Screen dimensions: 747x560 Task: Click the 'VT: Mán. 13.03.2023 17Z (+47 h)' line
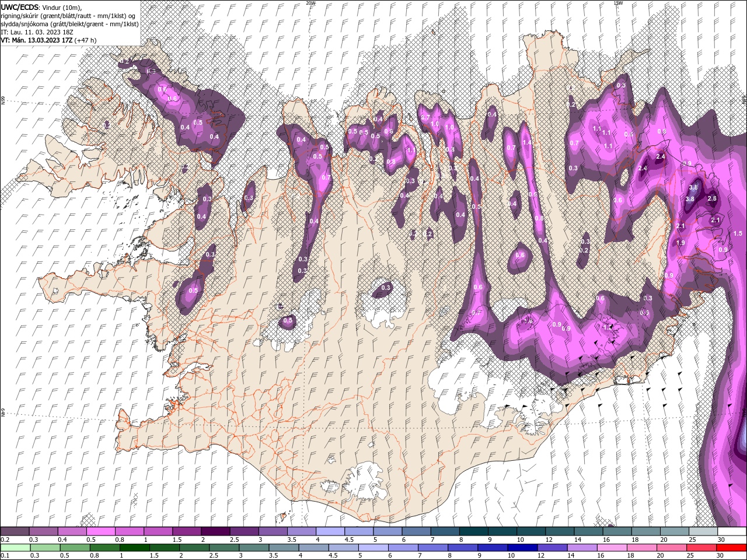[x=48, y=40]
